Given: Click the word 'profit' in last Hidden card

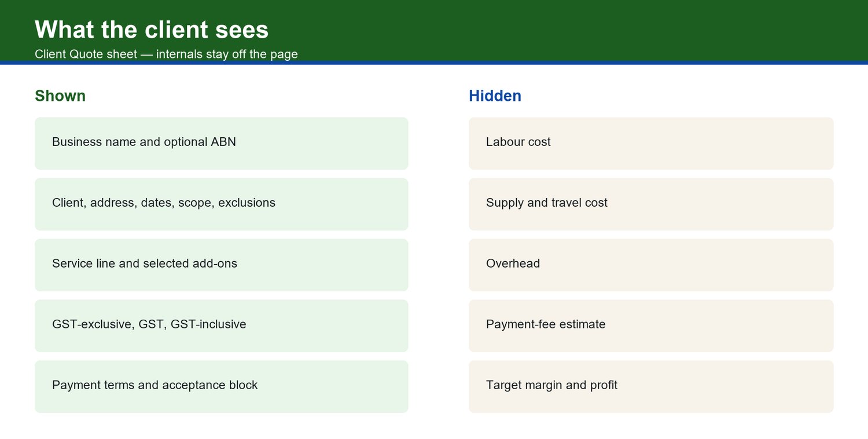Looking at the screenshot, I should tap(604, 385).
